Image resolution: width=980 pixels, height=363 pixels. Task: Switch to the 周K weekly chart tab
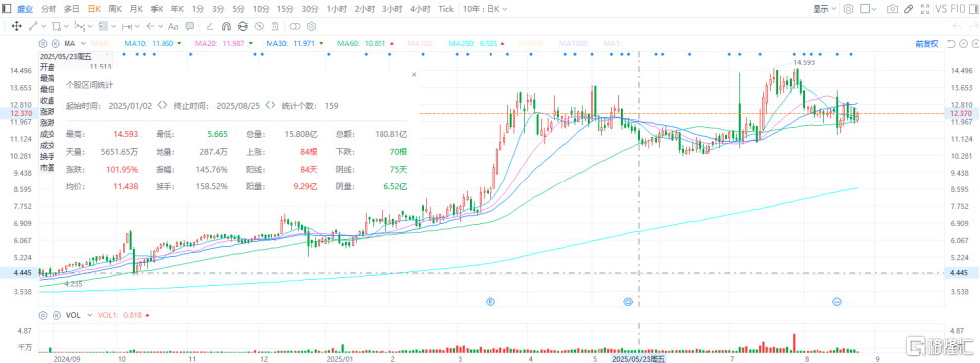[116, 9]
